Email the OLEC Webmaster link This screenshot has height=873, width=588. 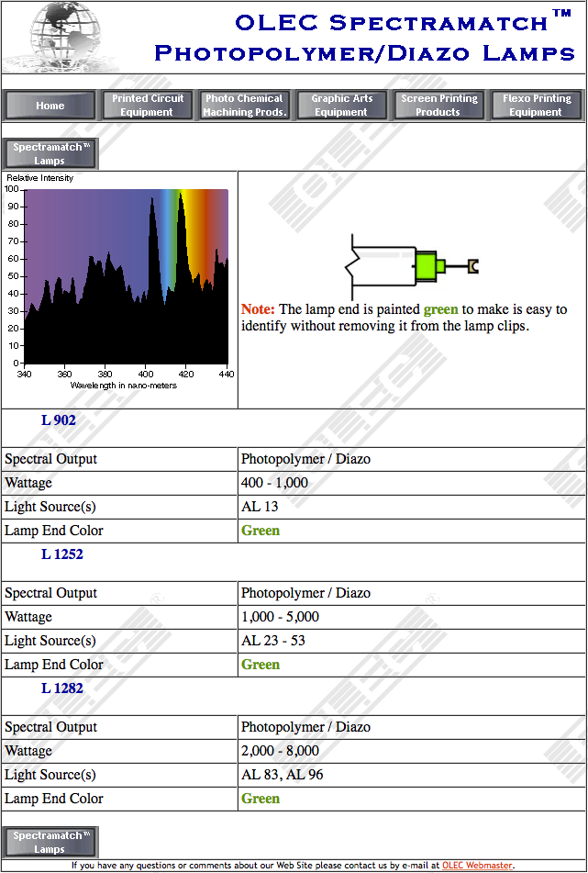click(477, 866)
